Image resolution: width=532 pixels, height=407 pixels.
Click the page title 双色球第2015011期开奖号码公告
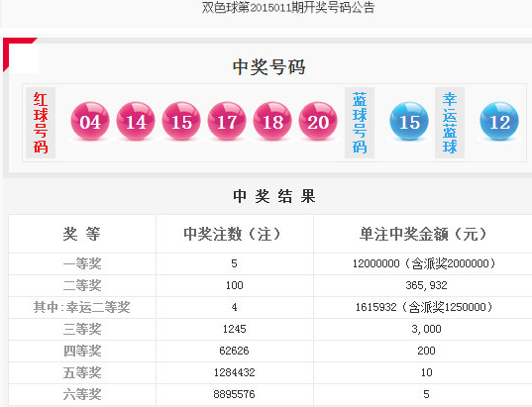288,8
